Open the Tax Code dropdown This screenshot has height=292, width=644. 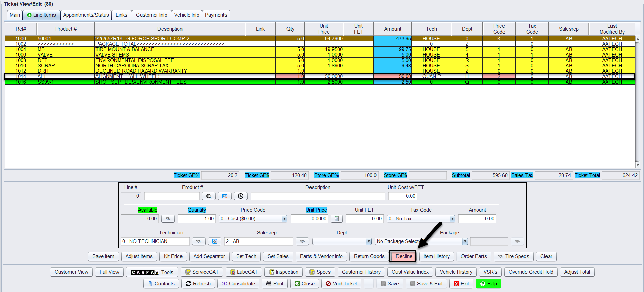(x=452, y=219)
